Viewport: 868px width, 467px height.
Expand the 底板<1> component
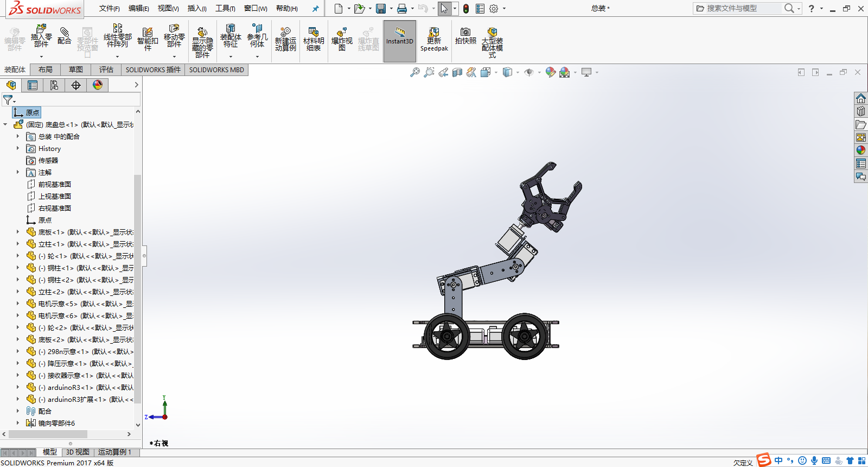coord(17,232)
